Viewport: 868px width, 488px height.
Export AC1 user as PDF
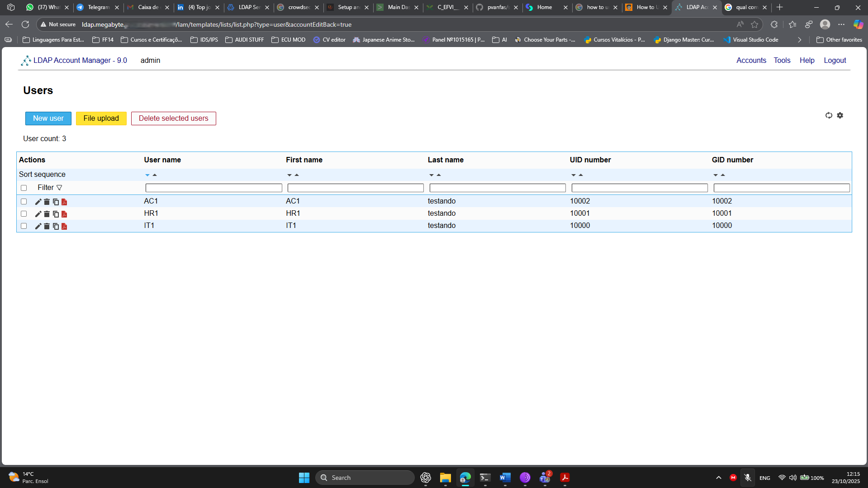coord(64,202)
